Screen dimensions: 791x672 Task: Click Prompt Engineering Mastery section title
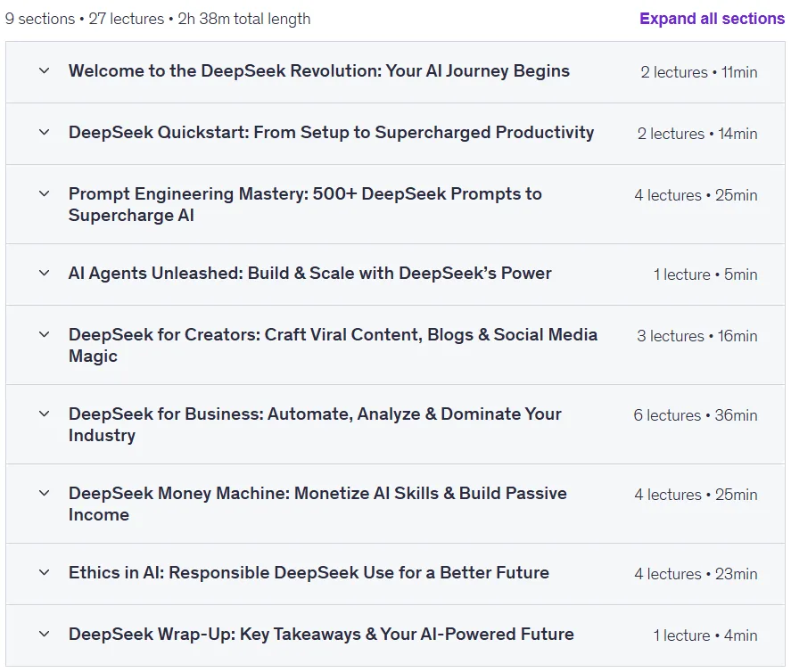[x=305, y=204]
